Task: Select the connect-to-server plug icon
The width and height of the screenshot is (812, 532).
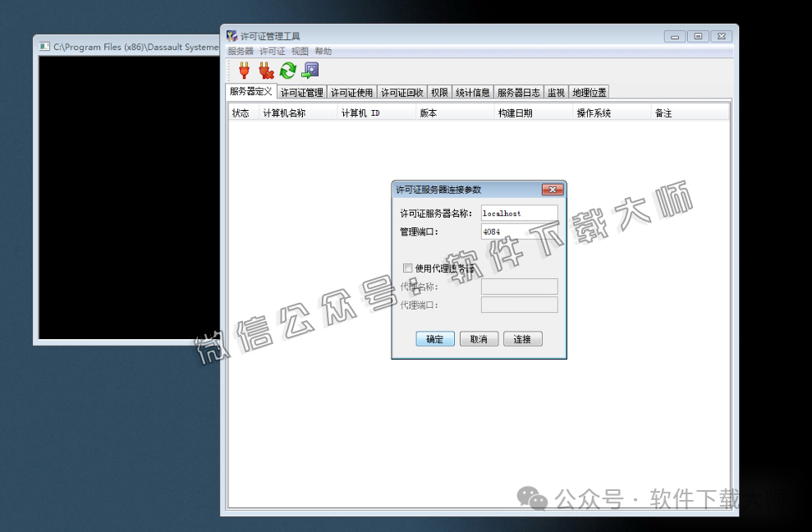Action: pos(244,71)
